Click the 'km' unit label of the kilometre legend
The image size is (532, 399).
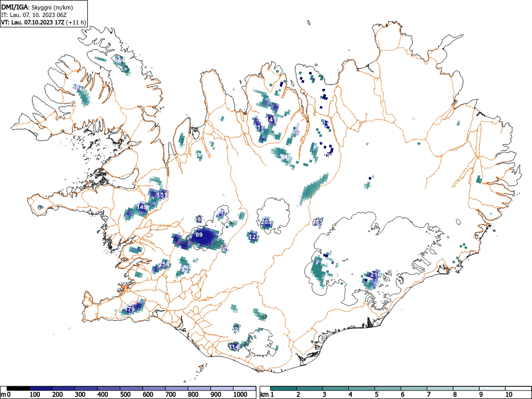[x=264, y=395]
